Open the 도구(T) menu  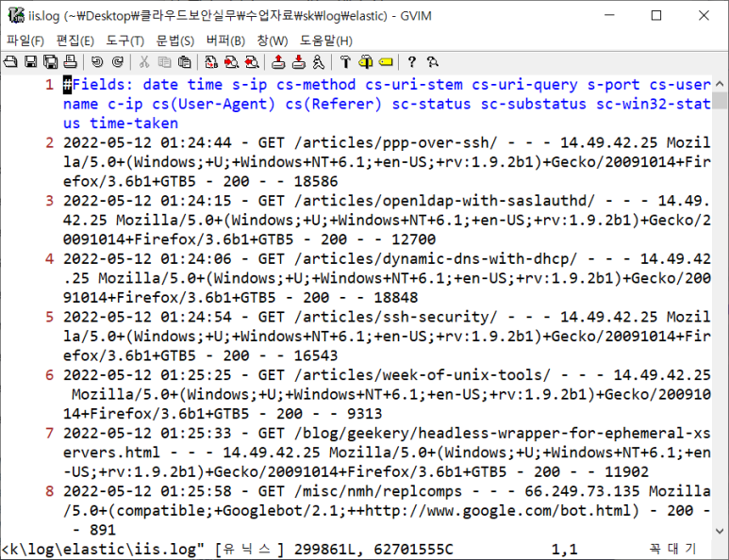[x=125, y=41]
